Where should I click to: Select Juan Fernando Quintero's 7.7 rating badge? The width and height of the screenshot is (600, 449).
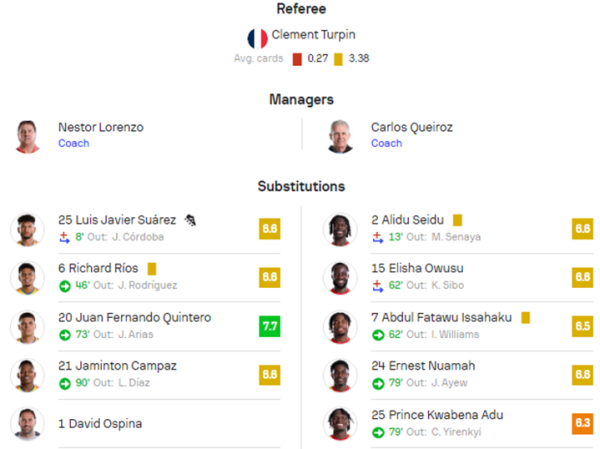270,326
